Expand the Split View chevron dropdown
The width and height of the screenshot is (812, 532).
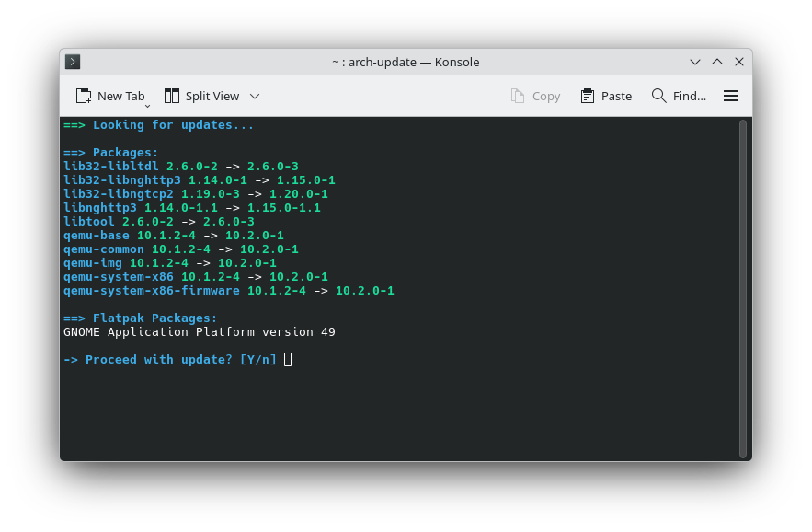coord(255,96)
